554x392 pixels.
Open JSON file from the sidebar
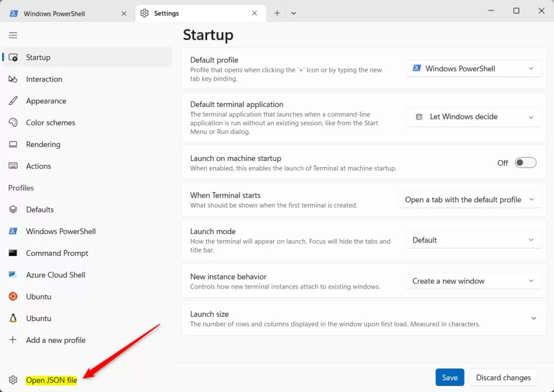point(51,380)
